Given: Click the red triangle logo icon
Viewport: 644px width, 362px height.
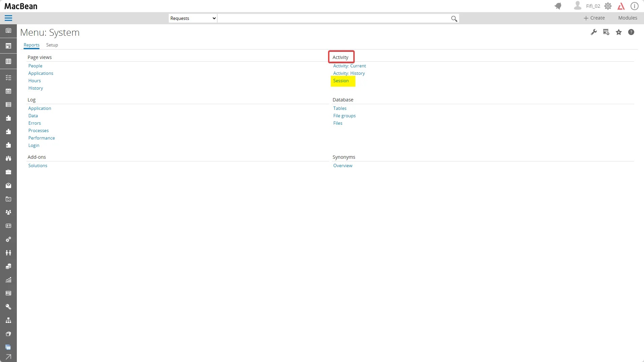Looking at the screenshot, I should [621, 6].
